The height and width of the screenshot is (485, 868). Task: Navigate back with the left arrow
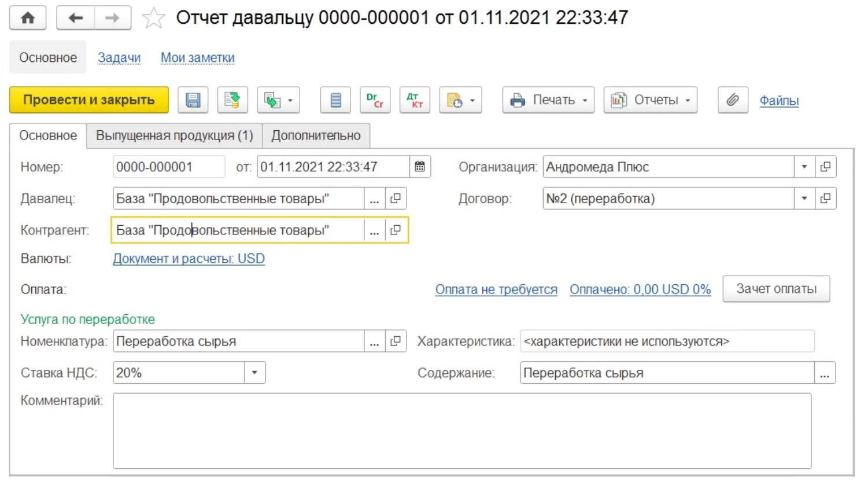pos(75,18)
